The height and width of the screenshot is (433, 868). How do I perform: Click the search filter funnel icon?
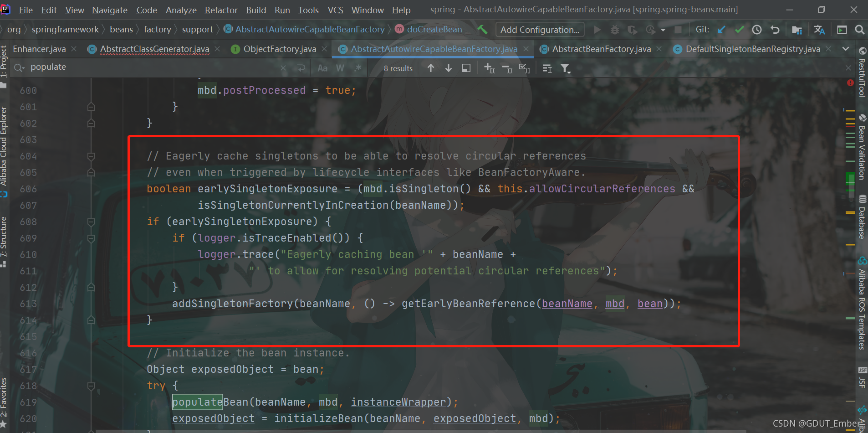tap(565, 68)
